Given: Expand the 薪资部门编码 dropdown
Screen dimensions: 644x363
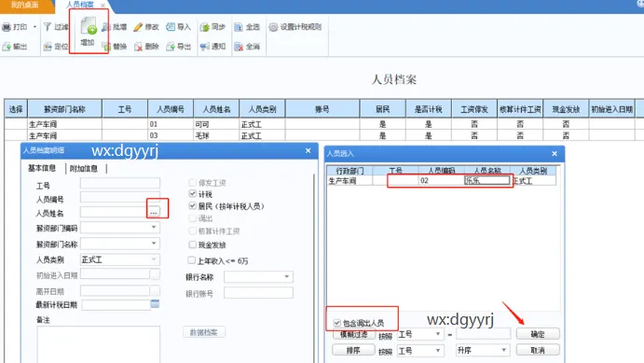Looking at the screenshot, I should pyautogui.click(x=154, y=228).
